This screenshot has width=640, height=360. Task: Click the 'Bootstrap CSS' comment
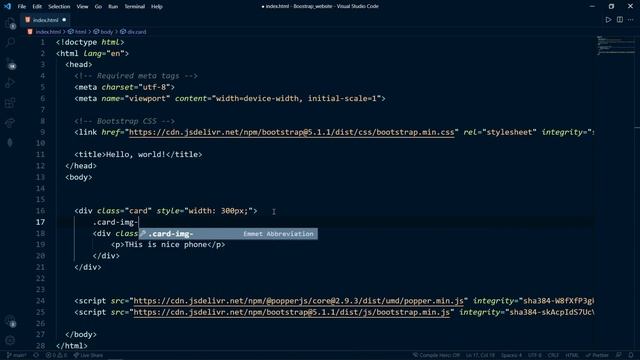coord(124,121)
